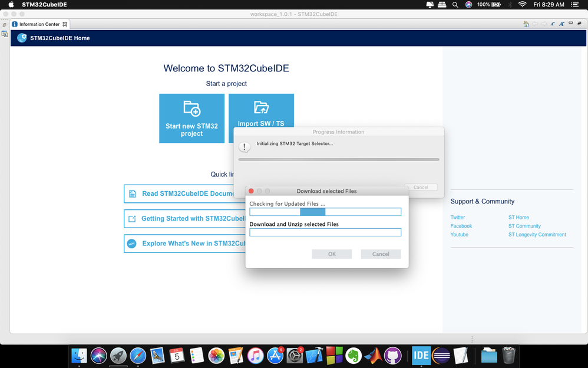Open Launchpad from the Dock
This screenshot has height=368, width=588.
click(118, 356)
